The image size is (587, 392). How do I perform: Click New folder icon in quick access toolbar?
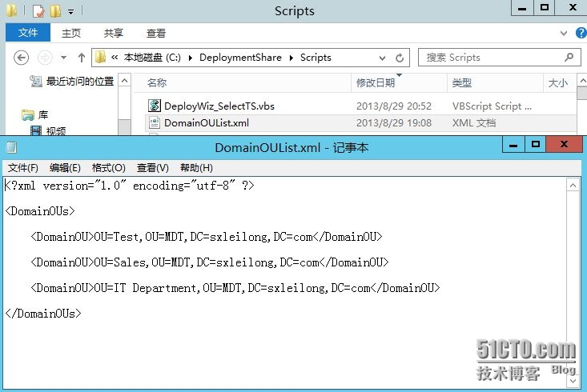point(55,11)
